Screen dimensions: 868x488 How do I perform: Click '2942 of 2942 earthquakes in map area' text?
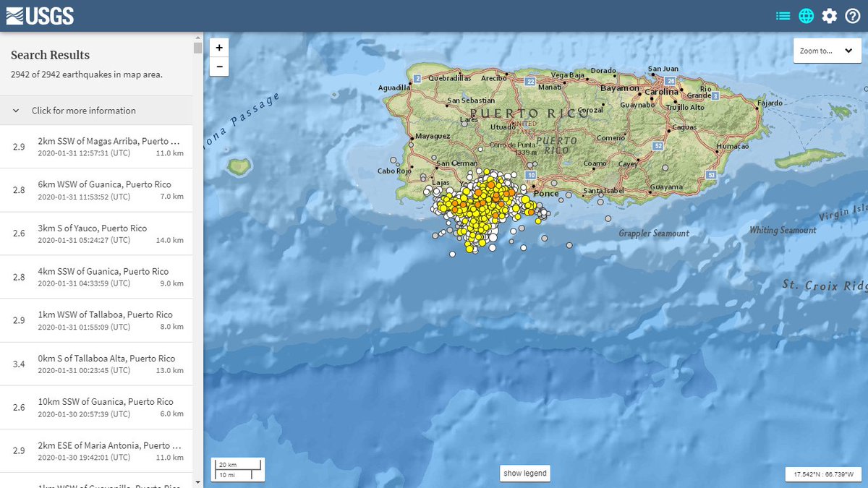coord(86,74)
